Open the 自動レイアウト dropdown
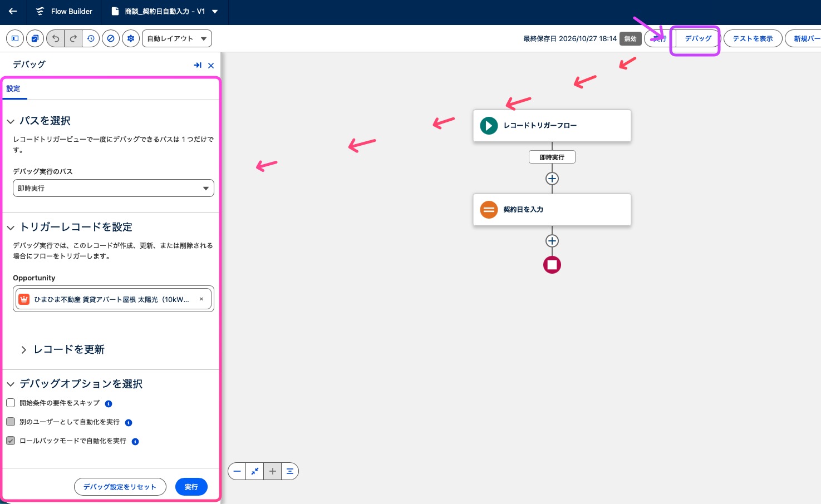The image size is (821, 504). click(x=177, y=38)
